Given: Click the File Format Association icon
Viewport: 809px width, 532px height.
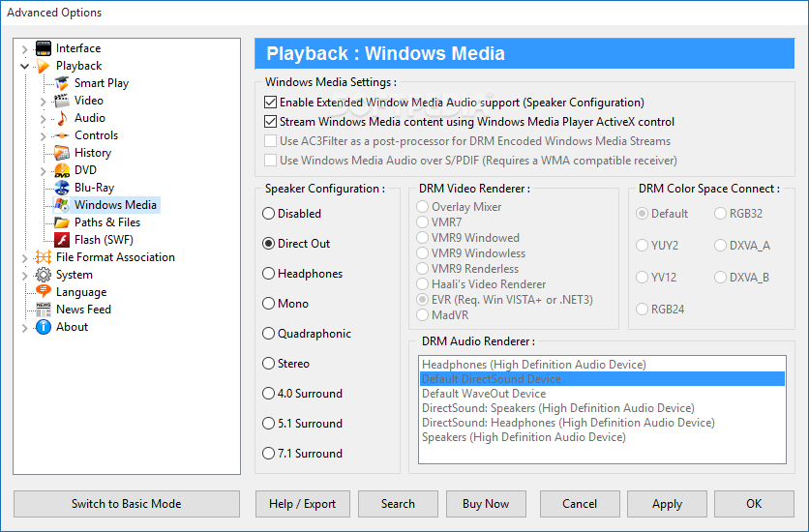Looking at the screenshot, I should point(44,257).
